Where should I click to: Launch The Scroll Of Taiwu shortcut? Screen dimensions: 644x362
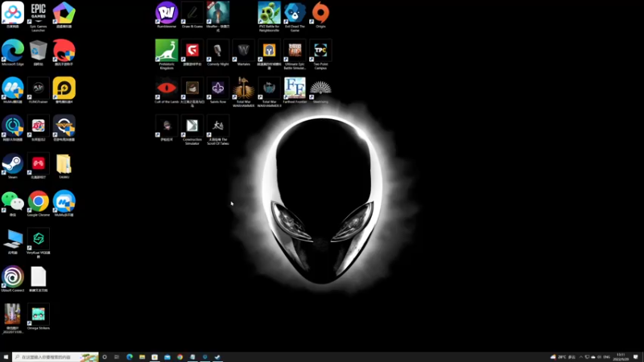[x=218, y=130]
